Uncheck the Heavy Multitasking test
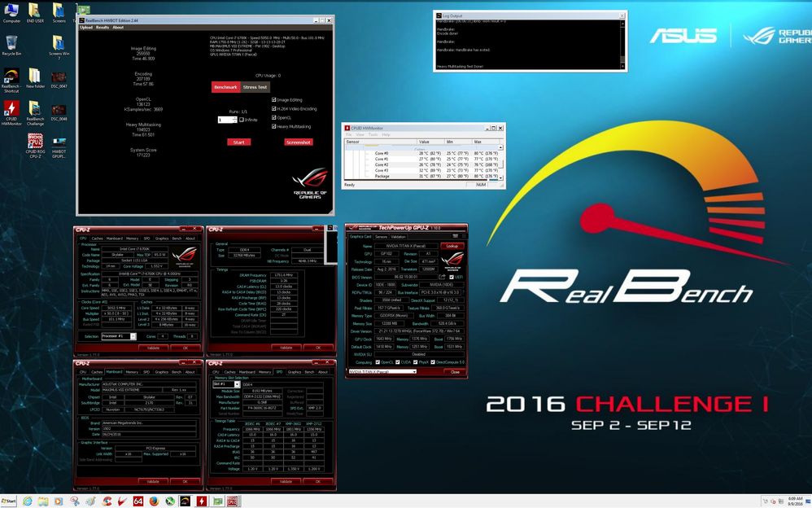 (274, 126)
